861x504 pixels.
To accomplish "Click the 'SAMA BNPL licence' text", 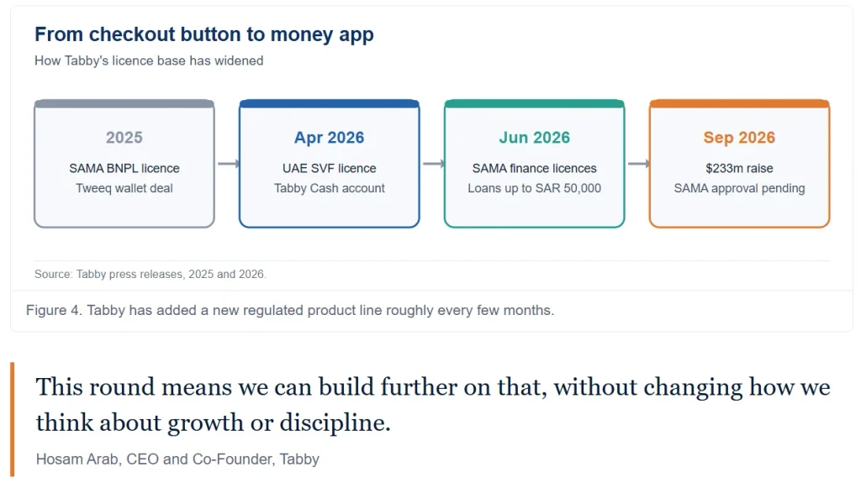I will click(x=124, y=168).
